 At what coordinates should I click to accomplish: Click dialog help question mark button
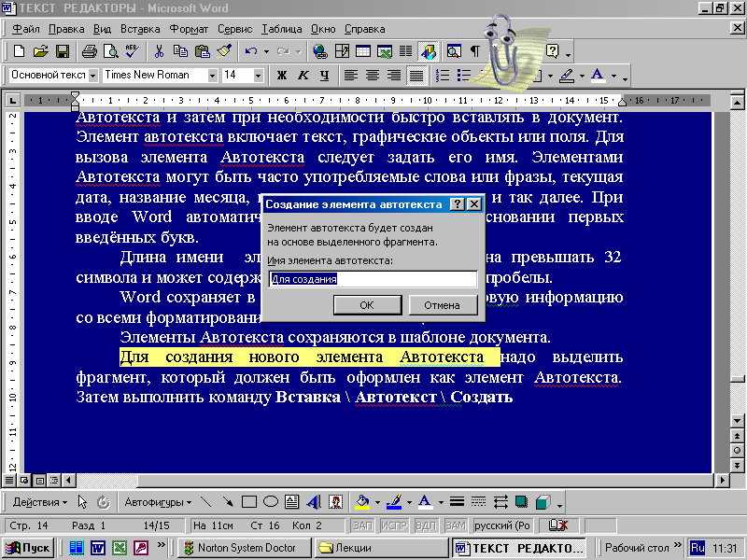[458, 204]
